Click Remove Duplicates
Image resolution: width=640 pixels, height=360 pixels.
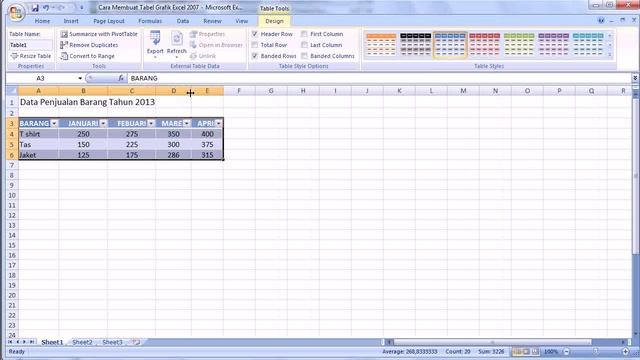click(x=89, y=45)
